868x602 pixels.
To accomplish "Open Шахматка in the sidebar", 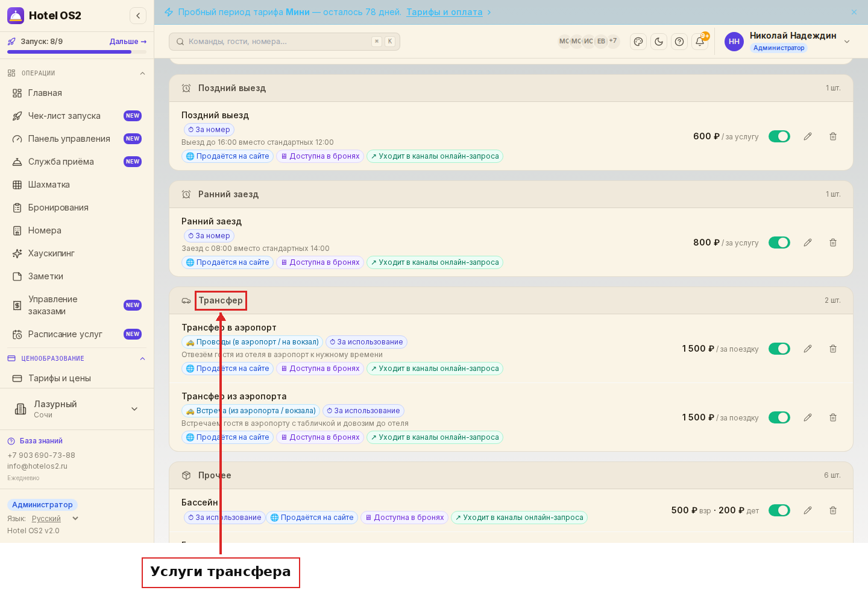I will pos(77,185).
